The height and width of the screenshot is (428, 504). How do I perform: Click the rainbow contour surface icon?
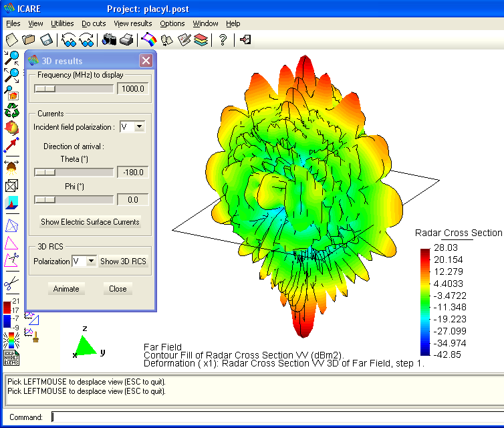click(x=149, y=40)
